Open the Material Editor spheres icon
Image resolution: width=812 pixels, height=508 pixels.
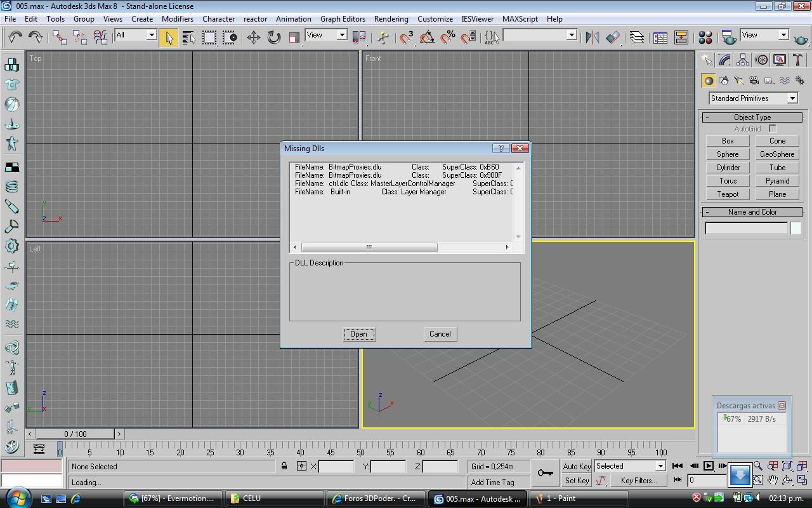click(x=705, y=37)
